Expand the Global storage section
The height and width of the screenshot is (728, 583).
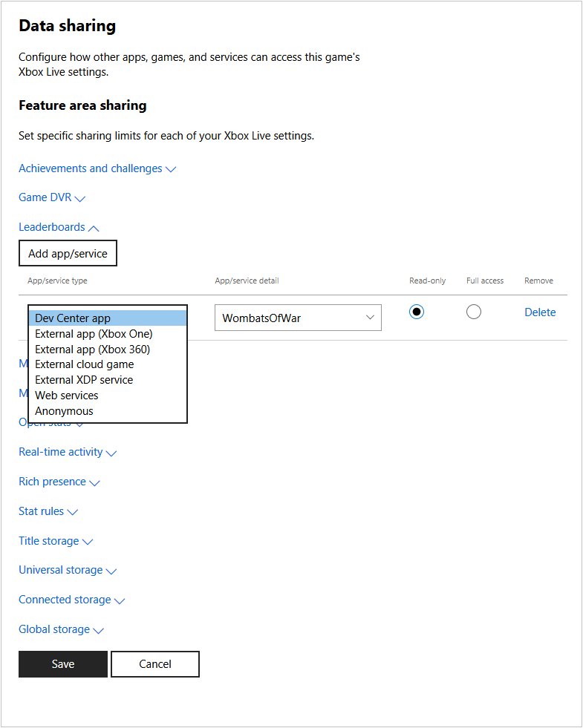point(61,629)
